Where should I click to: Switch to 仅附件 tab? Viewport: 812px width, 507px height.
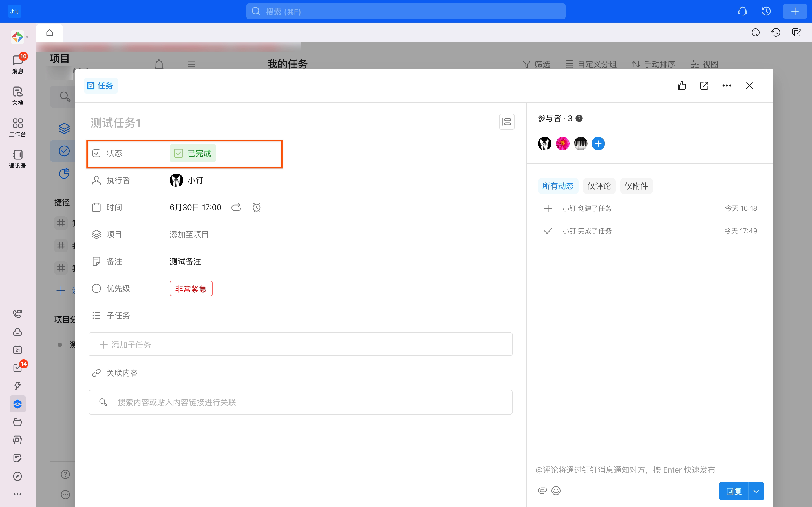pos(636,186)
